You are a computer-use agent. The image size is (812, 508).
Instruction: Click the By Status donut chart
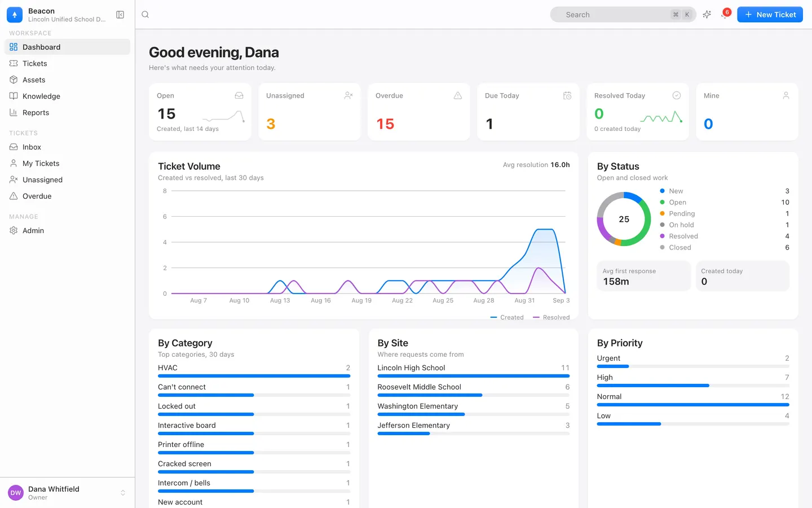[x=624, y=219]
